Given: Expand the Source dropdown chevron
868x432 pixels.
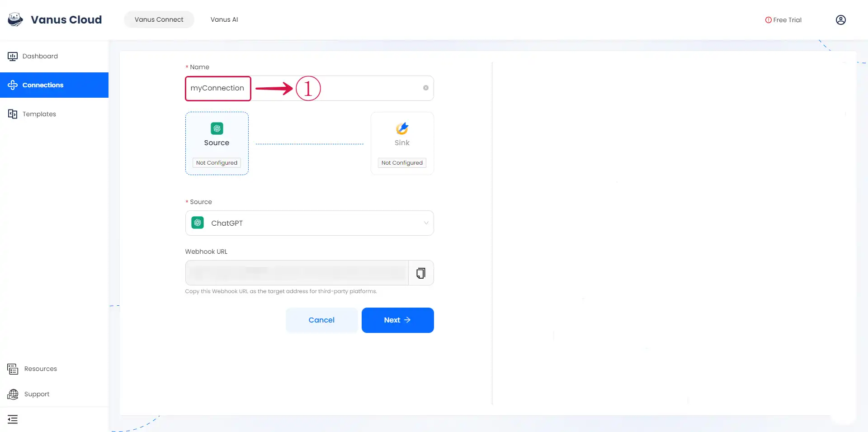Looking at the screenshot, I should click(426, 223).
